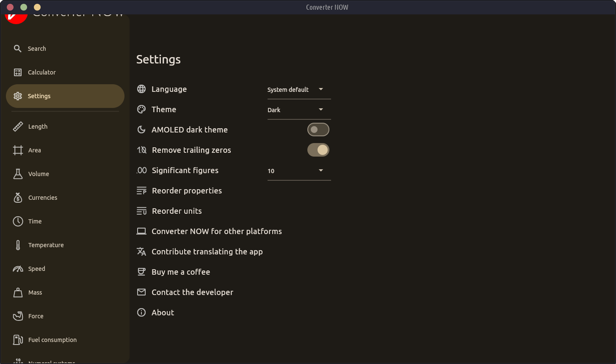
Task: Select Mass in the sidebar
Action: [65, 292]
